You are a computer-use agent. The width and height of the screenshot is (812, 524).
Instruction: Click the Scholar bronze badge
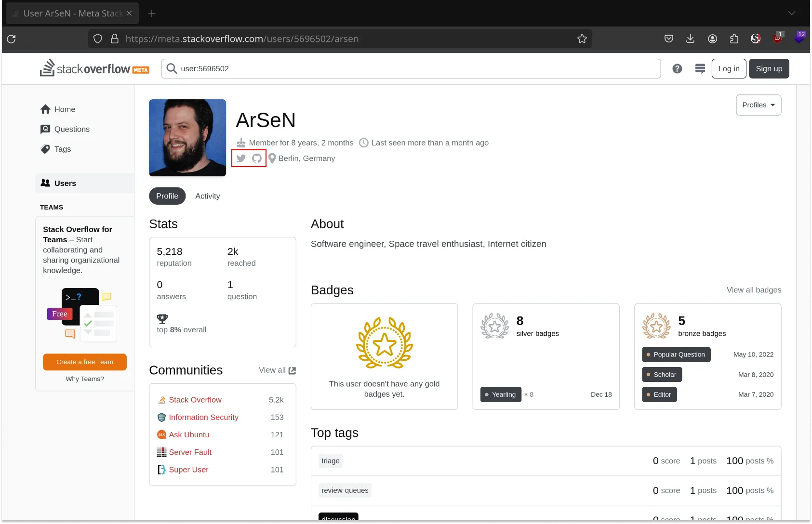click(662, 375)
